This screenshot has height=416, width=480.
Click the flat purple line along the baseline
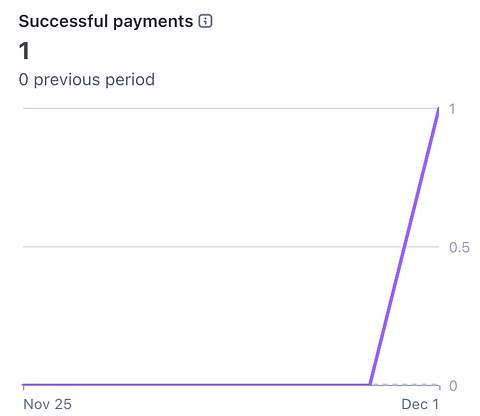(197, 385)
